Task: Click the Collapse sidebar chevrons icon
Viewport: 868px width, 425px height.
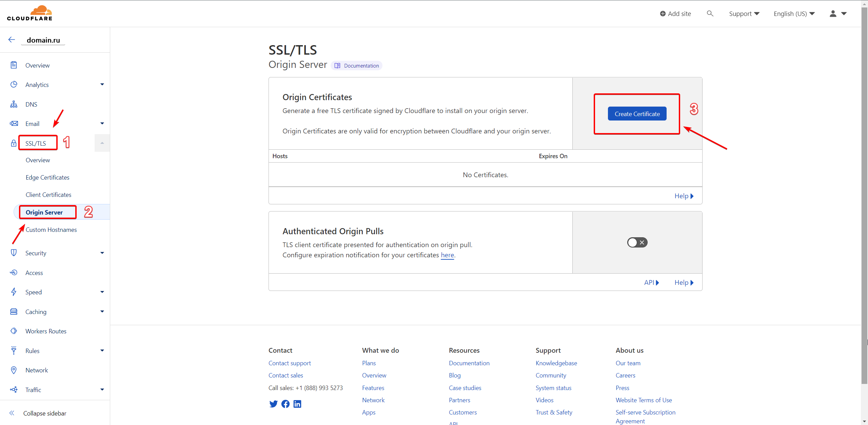Action: (12, 413)
